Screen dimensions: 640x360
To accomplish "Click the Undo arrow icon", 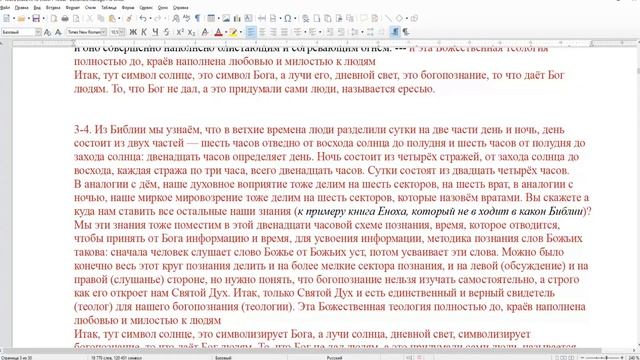I will [143, 18].
